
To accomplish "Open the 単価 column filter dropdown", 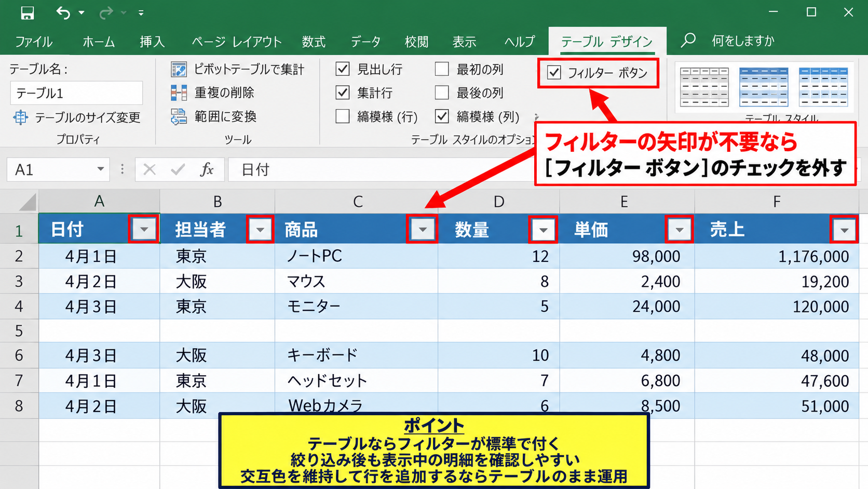I will [x=679, y=229].
